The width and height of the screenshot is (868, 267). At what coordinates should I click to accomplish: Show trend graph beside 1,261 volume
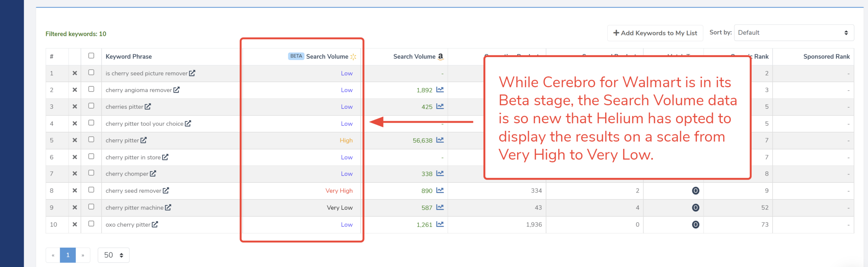(x=440, y=225)
